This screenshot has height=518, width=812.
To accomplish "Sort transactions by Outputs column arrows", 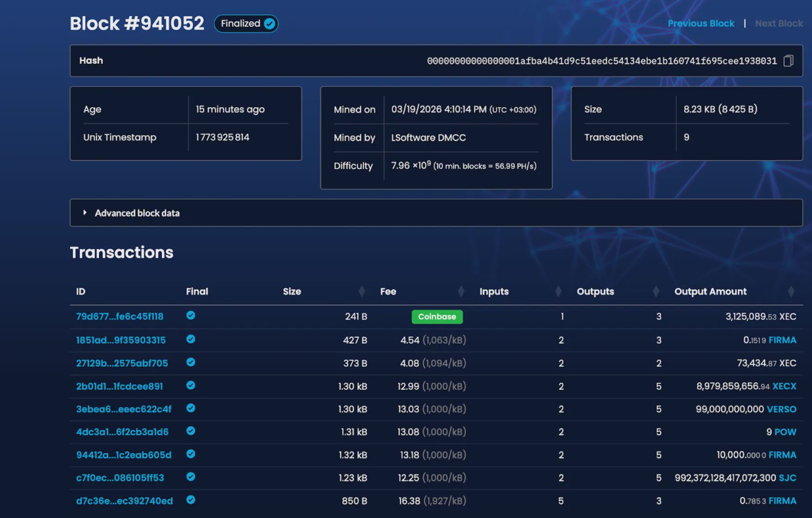I will (656, 291).
